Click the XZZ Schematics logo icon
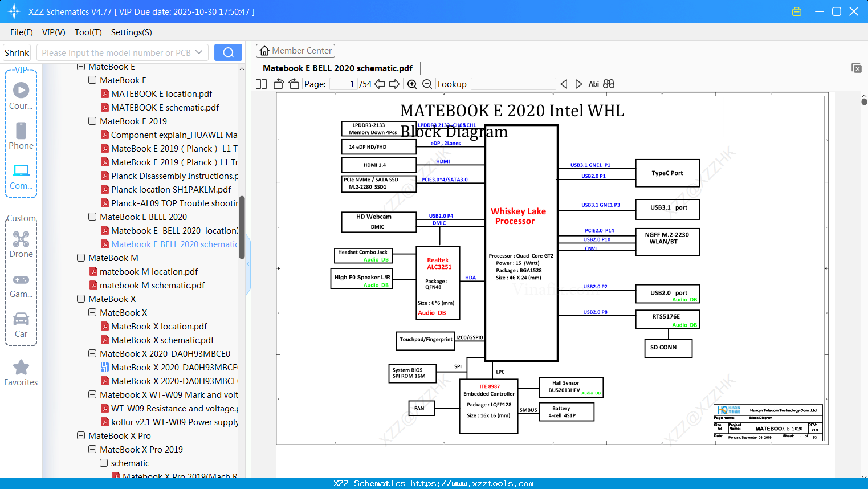 click(x=14, y=11)
